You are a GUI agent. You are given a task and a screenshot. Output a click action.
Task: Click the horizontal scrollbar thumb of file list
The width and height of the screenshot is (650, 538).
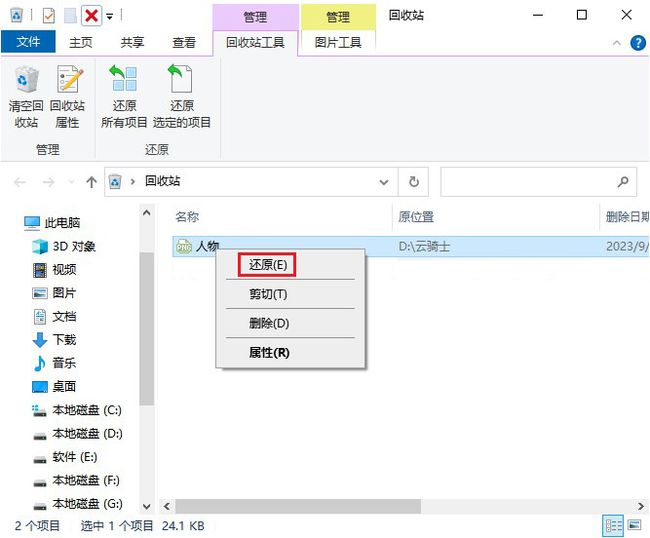(x=298, y=506)
